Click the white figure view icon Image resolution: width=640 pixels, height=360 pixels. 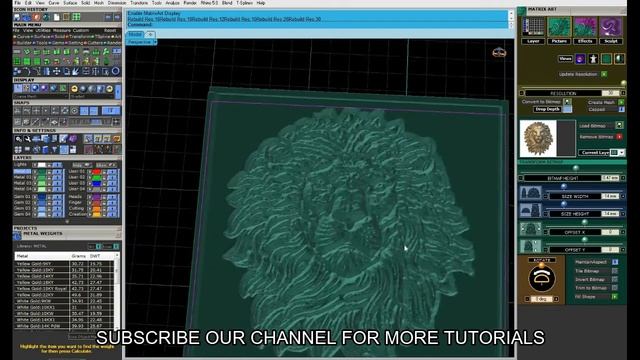593,59
